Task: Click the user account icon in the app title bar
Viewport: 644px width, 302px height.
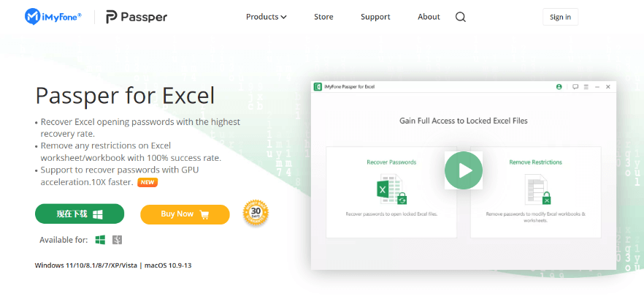Action: [x=559, y=86]
